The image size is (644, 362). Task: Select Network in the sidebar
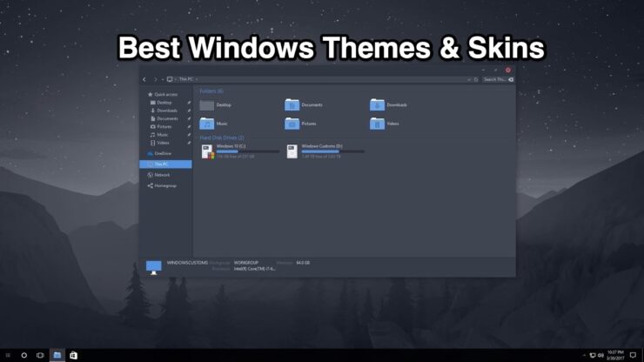click(x=158, y=175)
